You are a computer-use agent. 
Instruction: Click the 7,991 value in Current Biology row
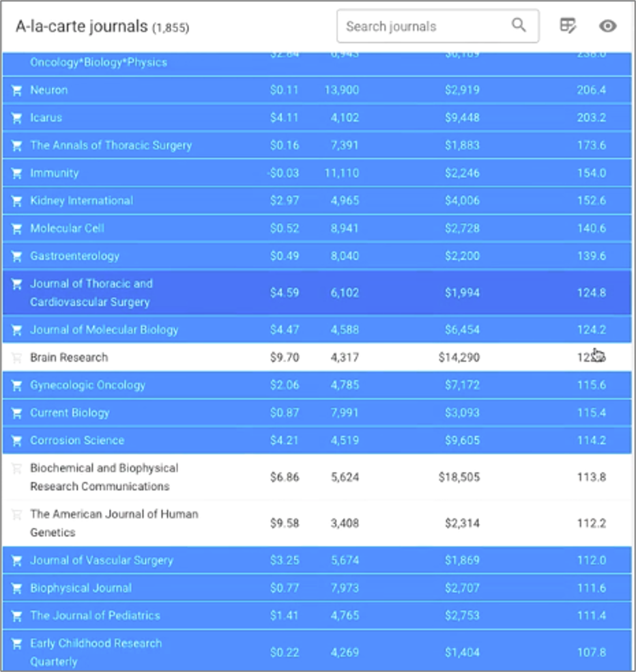pyautogui.click(x=345, y=412)
